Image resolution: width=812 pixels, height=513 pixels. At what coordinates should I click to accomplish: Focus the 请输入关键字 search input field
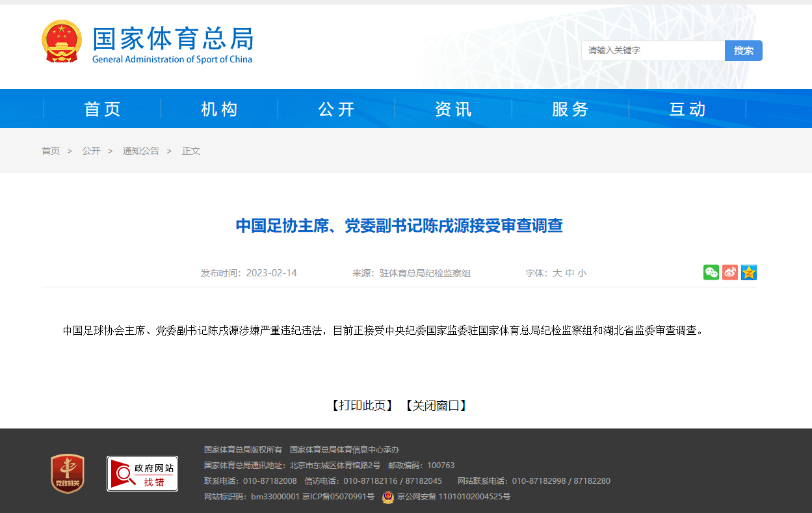653,51
